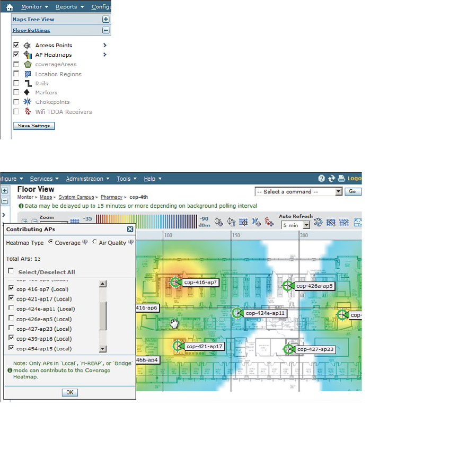Click the Save Settings button
Viewport: 467px width, 476px height.
tap(34, 126)
